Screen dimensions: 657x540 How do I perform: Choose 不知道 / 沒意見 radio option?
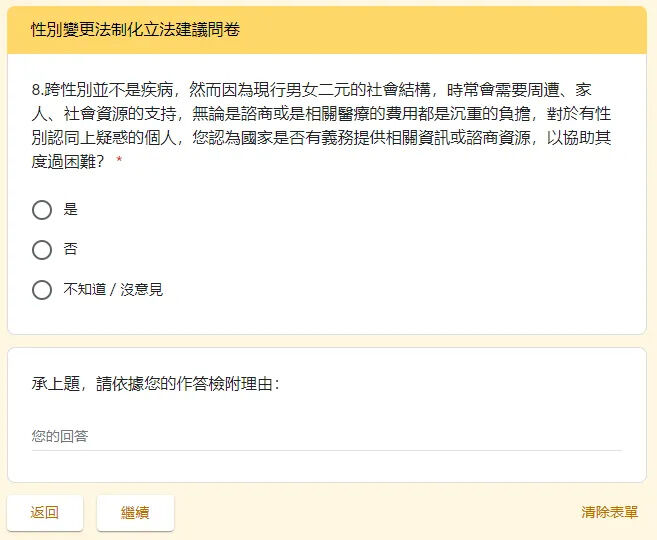point(42,290)
